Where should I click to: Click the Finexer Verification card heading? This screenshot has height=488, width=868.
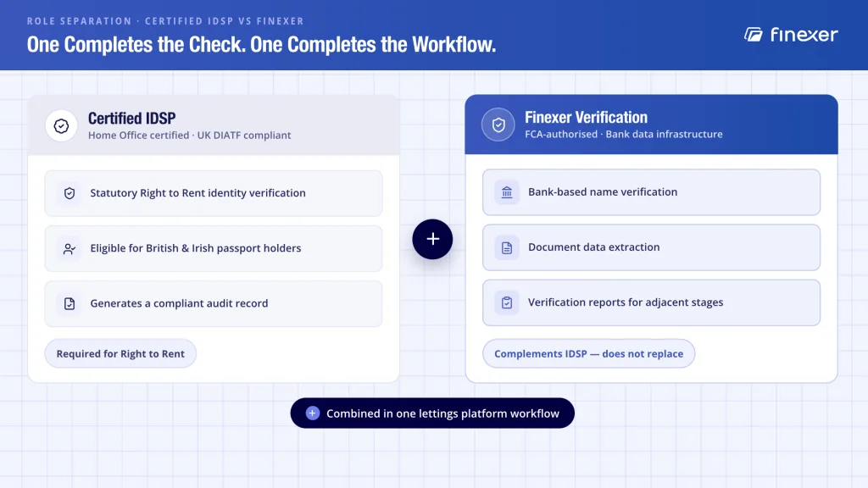(587, 117)
